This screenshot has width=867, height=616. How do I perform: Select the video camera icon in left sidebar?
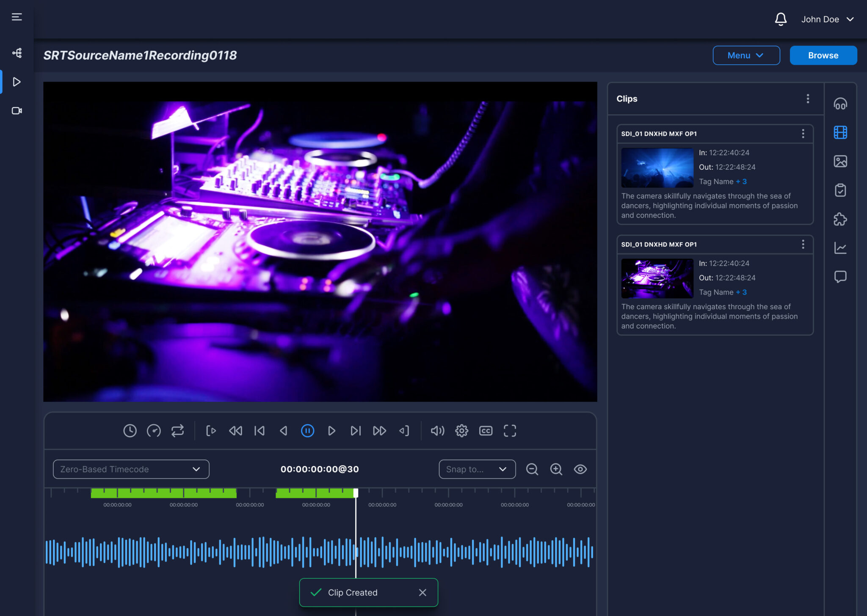click(x=17, y=110)
